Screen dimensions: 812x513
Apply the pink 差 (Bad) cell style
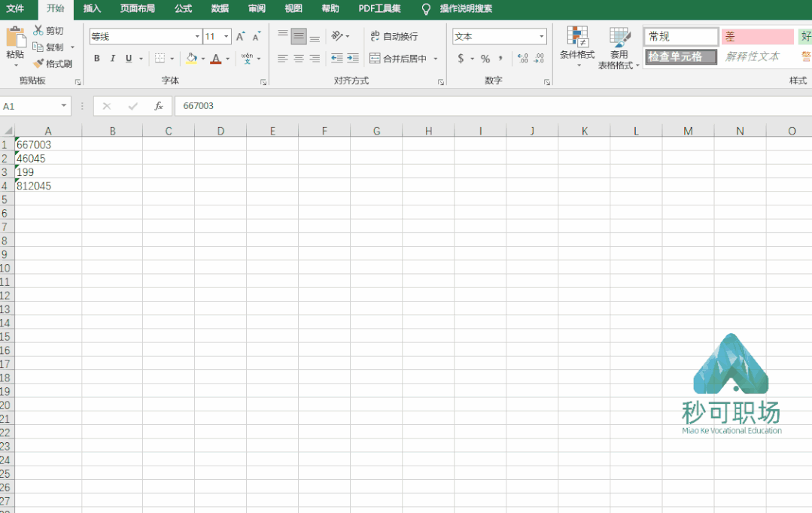tap(757, 37)
